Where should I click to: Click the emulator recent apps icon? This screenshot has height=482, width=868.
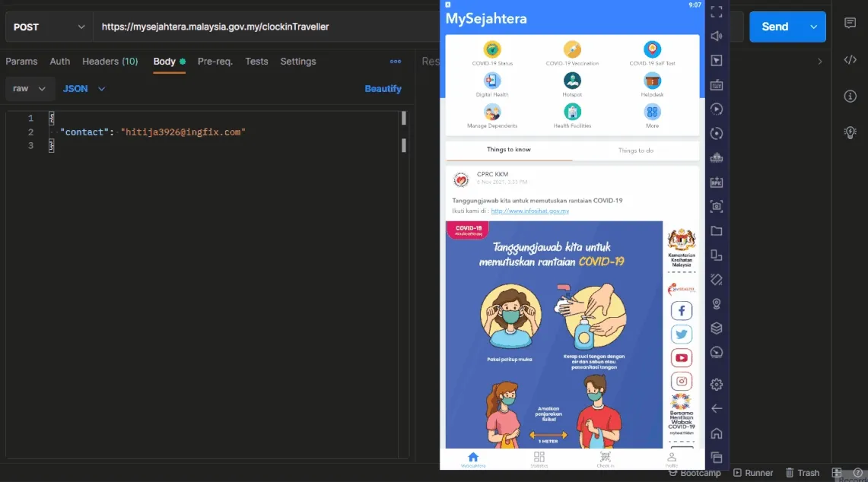click(717, 457)
